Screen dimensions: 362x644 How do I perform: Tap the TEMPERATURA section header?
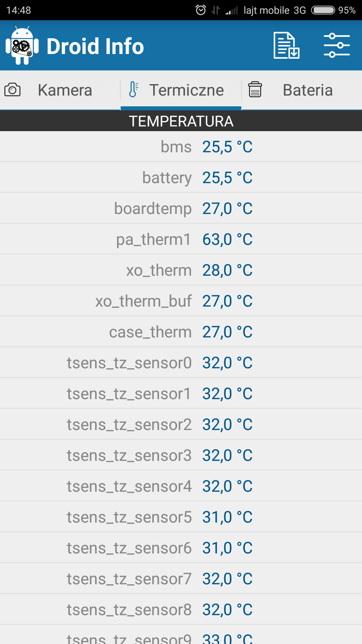181,121
